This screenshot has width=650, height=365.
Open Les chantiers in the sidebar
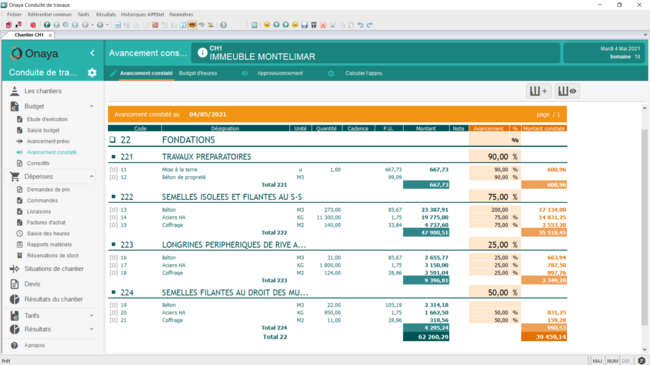[43, 91]
